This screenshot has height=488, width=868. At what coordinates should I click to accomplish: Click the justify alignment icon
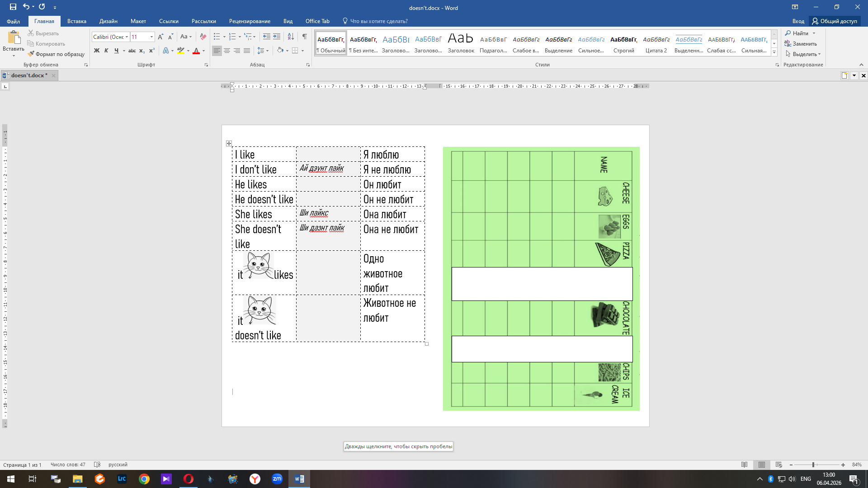(247, 51)
